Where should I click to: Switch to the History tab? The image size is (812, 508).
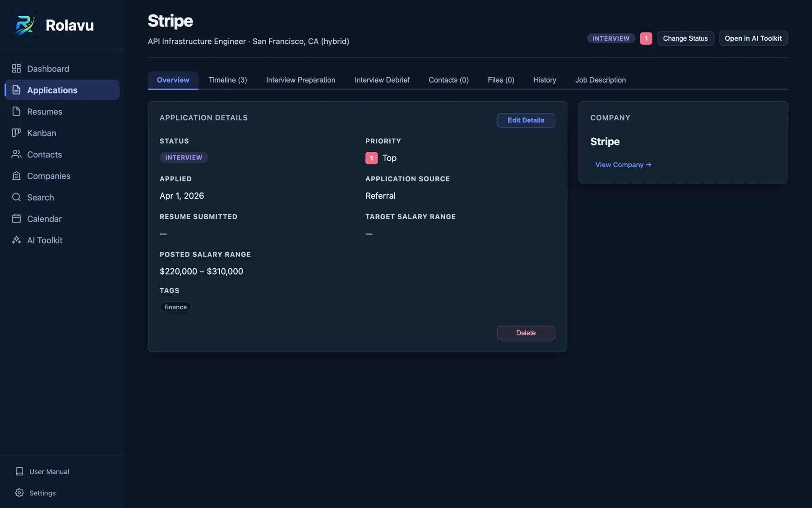544,80
